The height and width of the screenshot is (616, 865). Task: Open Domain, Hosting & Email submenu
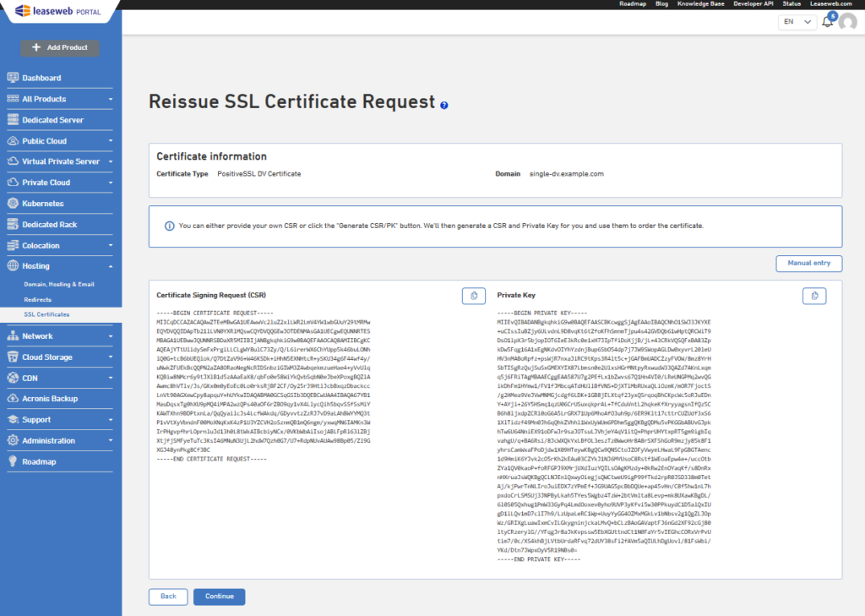[59, 284]
